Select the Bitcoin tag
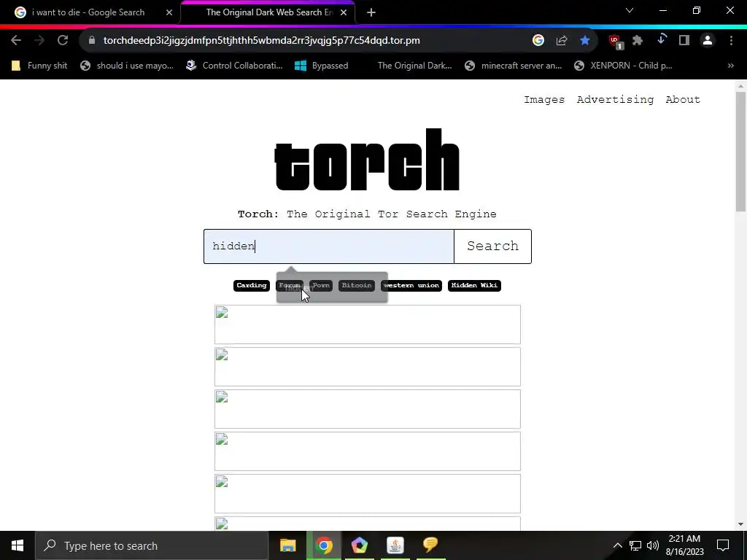 tap(356, 285)
